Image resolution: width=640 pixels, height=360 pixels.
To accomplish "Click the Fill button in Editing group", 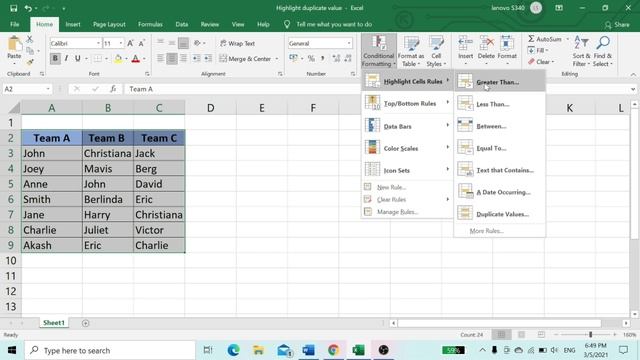I will [x=538, y=51].
